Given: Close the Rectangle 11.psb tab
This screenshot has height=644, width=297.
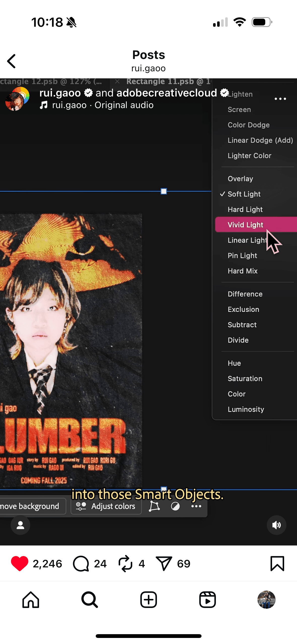Looking at the screenshot, I should [117, 81].
